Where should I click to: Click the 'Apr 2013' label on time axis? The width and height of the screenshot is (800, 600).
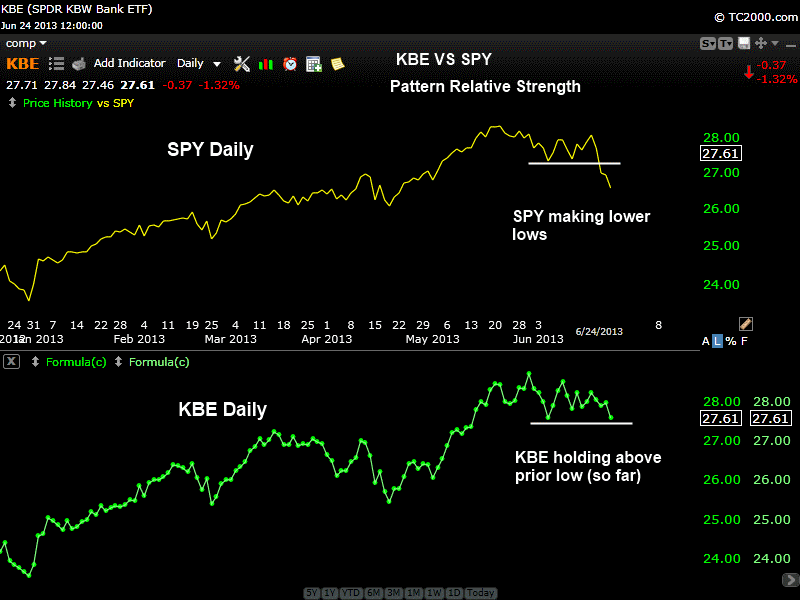(327, 339)
